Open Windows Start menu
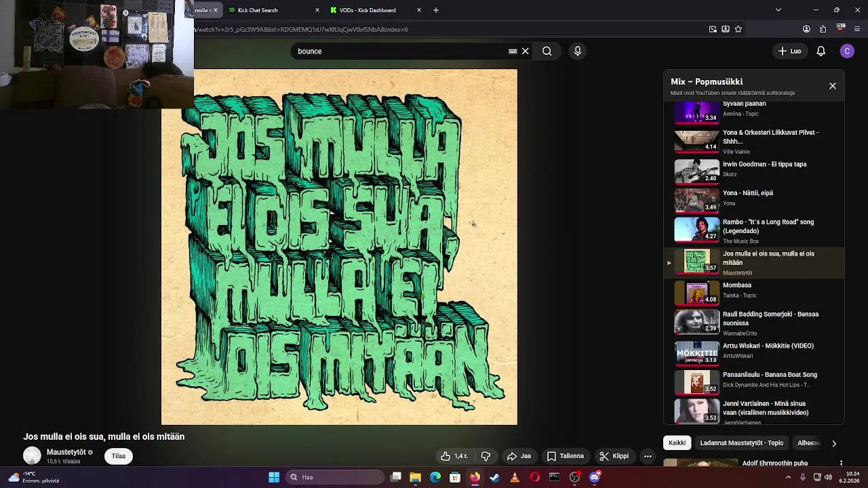The image size is (868, 488). tap(274, 477)
